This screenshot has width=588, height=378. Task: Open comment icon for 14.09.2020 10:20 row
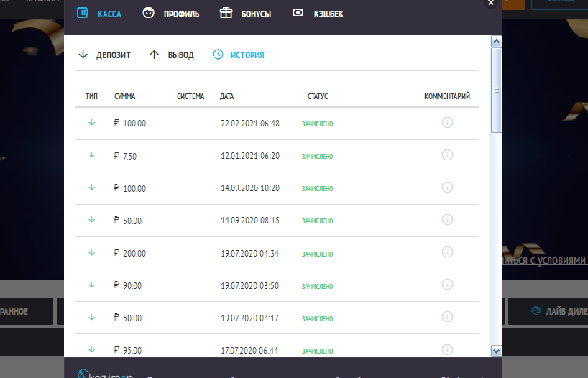click(x=447, y=188)
